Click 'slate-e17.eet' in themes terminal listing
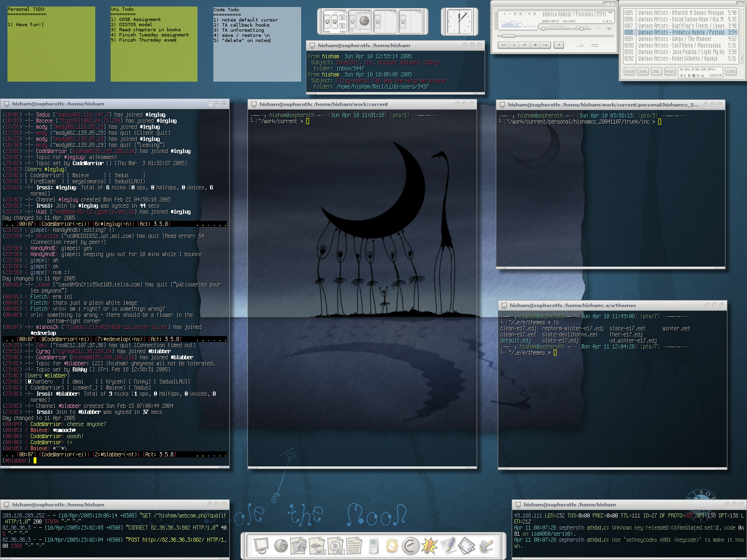 tap(627, 329)
